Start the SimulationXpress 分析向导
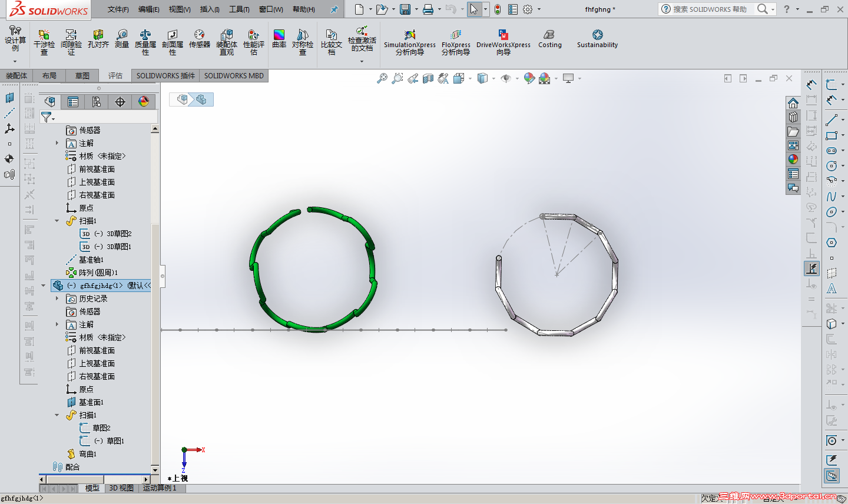Screen dimensions: 848x504 pos(410,42)
